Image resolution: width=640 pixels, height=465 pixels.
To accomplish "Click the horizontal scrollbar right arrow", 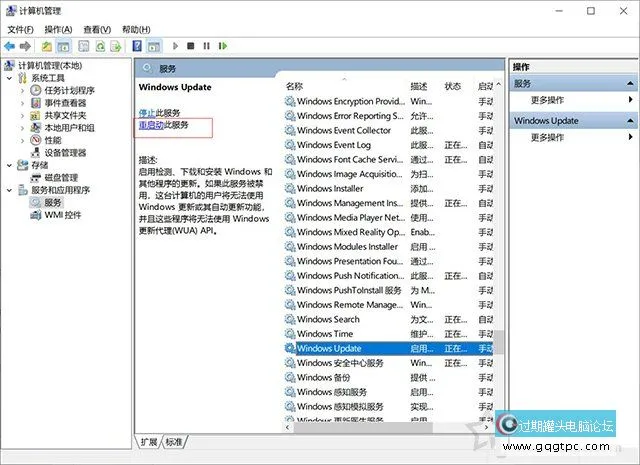I will (486, 427).
